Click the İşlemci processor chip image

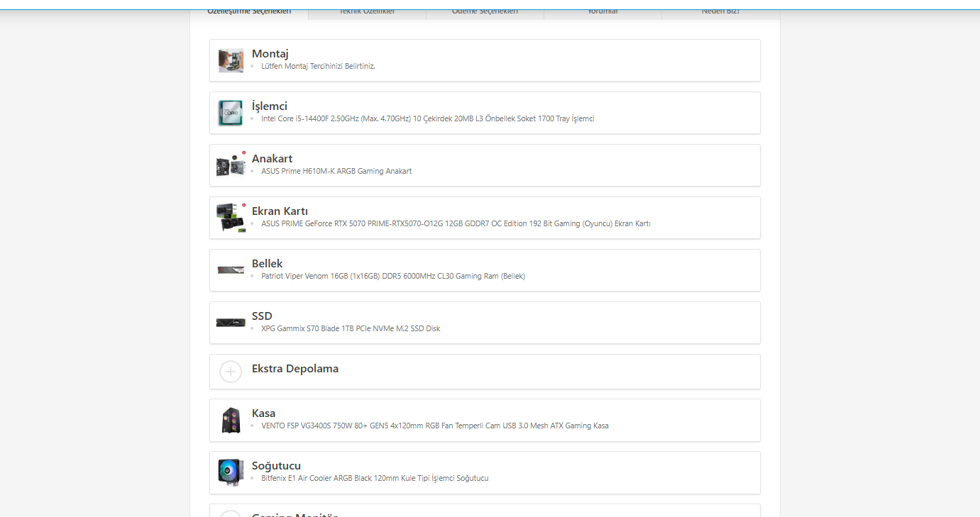tap(231, 113)
